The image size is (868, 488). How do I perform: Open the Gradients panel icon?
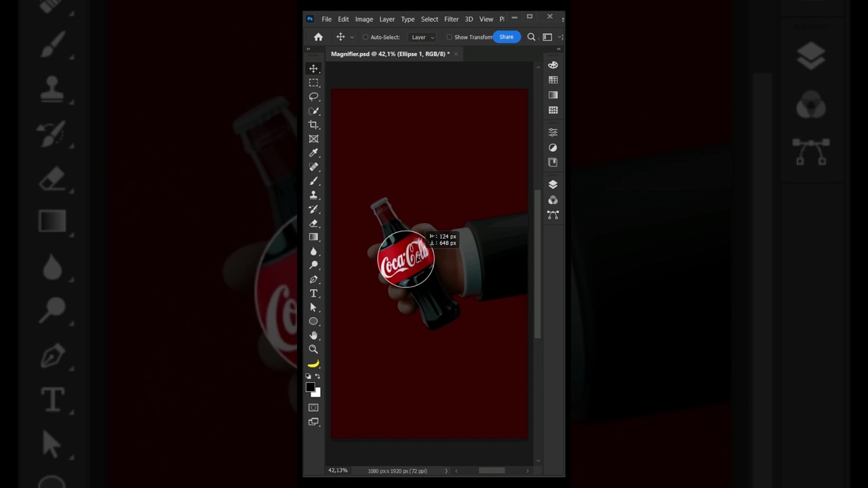coord(553,95)
